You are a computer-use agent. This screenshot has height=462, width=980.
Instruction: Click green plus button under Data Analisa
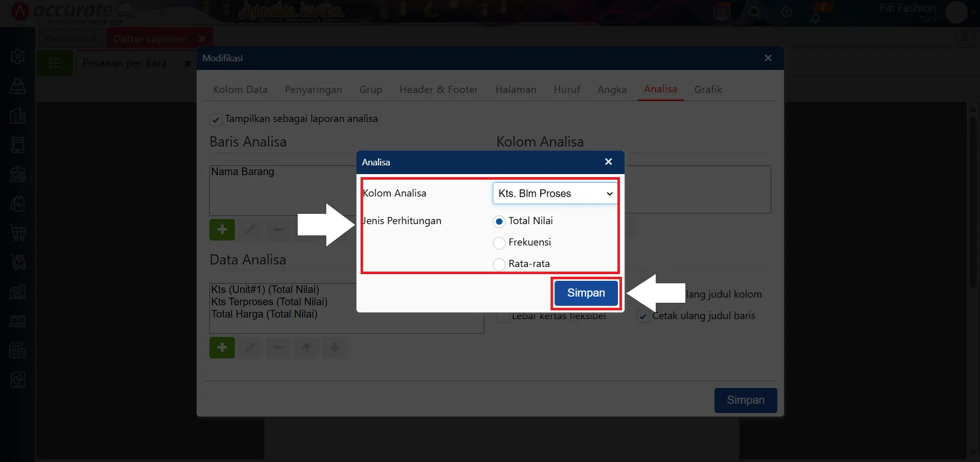[x=222, y=348]
